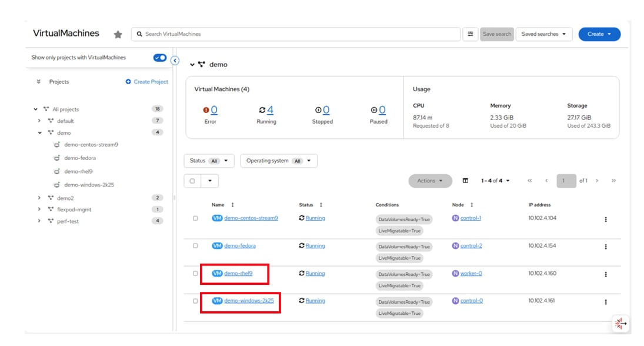Click the Running count 4 link

pos(271,109)
